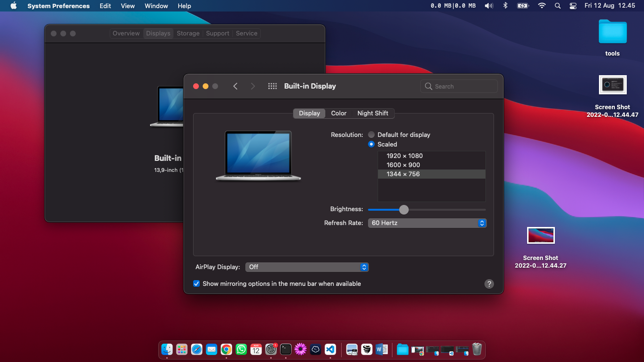Switch to the Color tab
644x362 pixels.
[x=339, y=113]
